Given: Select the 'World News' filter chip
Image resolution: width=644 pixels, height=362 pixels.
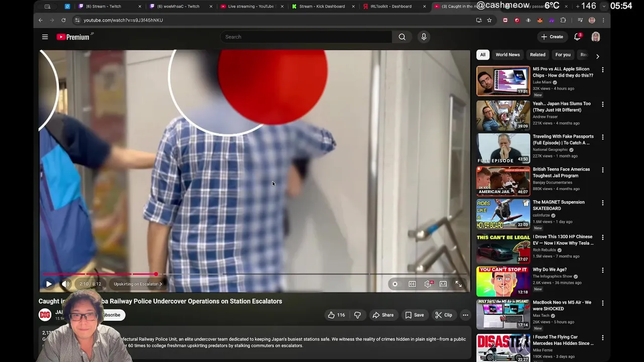Looking at the screenshot, I should pos(508,55).
